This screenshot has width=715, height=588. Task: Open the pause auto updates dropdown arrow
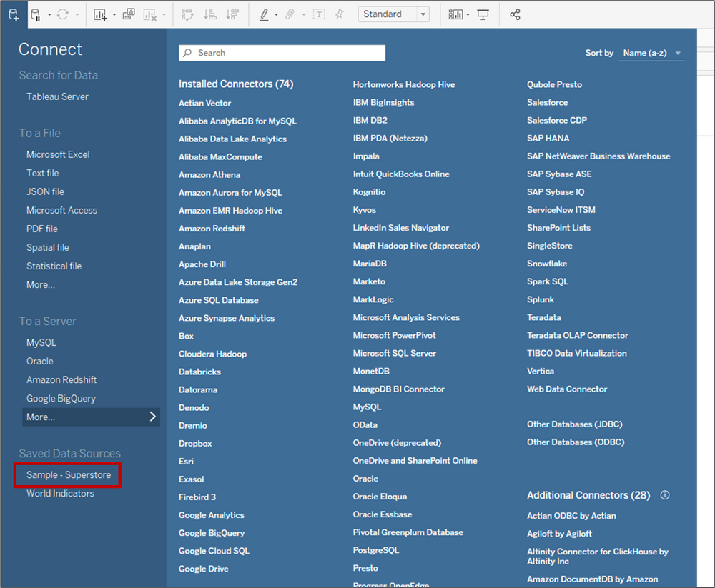coord(49,14)
